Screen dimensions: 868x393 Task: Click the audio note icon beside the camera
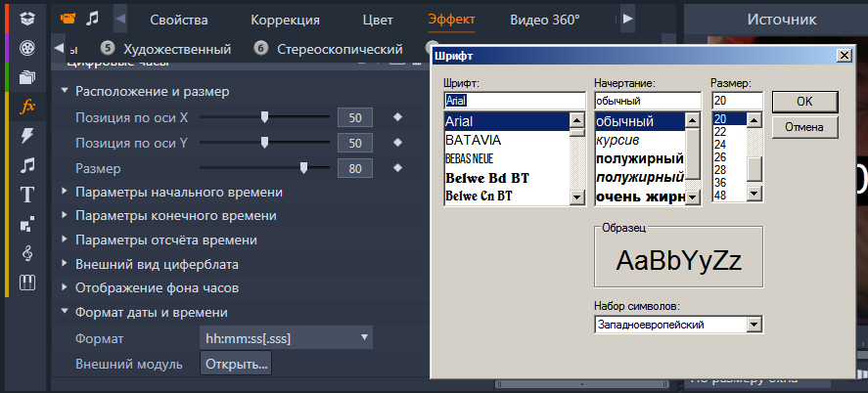point(92,19)
